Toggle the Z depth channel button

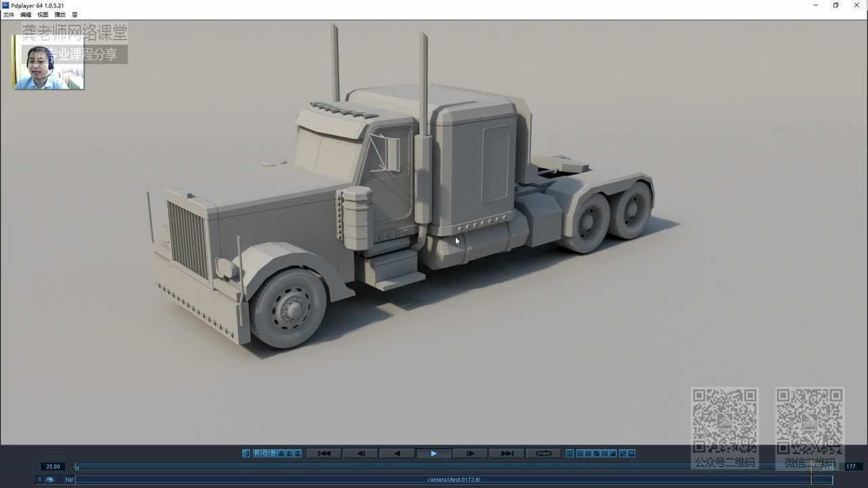pos(298,453)
